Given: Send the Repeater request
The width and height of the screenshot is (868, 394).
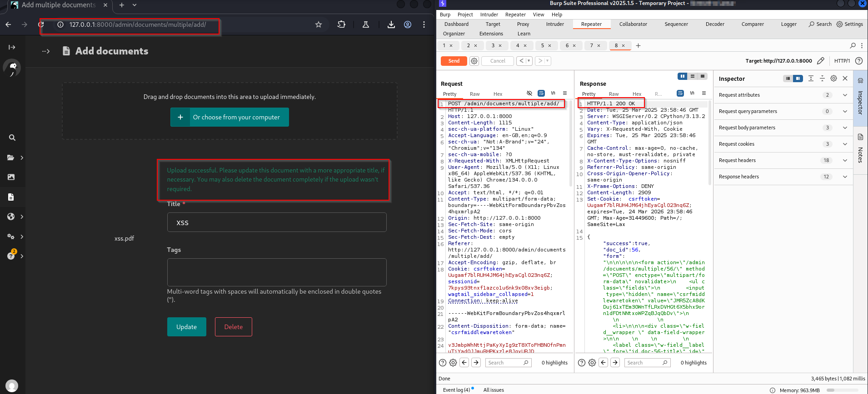Looking at the screenshot, I should (454, 61).
